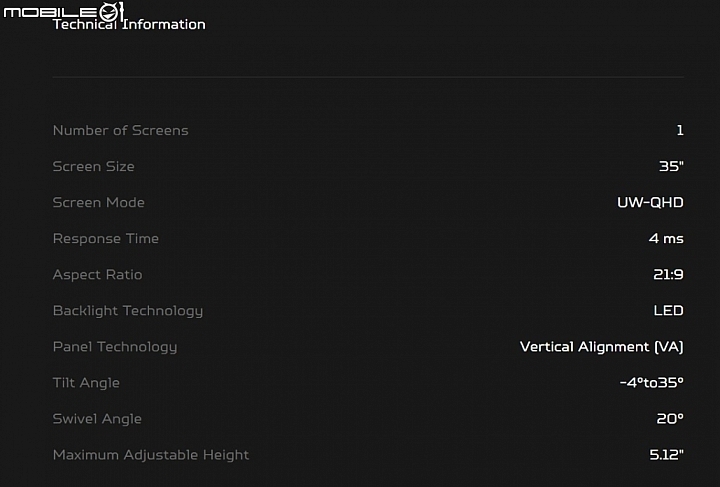Click the Screen Mode label
This screenshot has height=487, width=720.
tap(99, 202)
